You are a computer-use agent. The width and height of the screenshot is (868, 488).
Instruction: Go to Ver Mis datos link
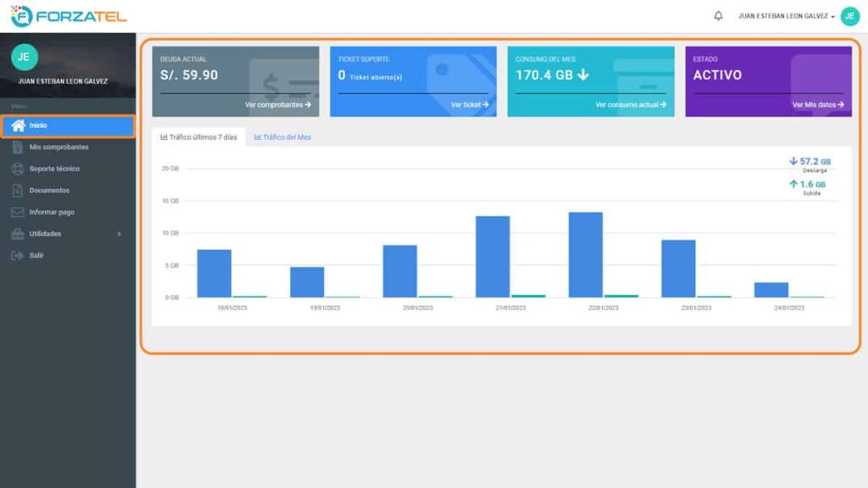(818, 105)
